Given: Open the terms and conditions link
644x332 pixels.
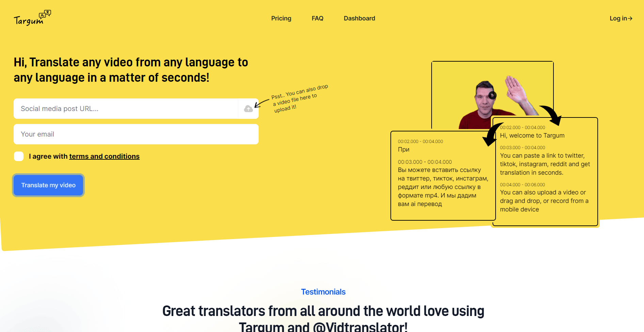Looking at the screenshot, I should click(104, 156).
